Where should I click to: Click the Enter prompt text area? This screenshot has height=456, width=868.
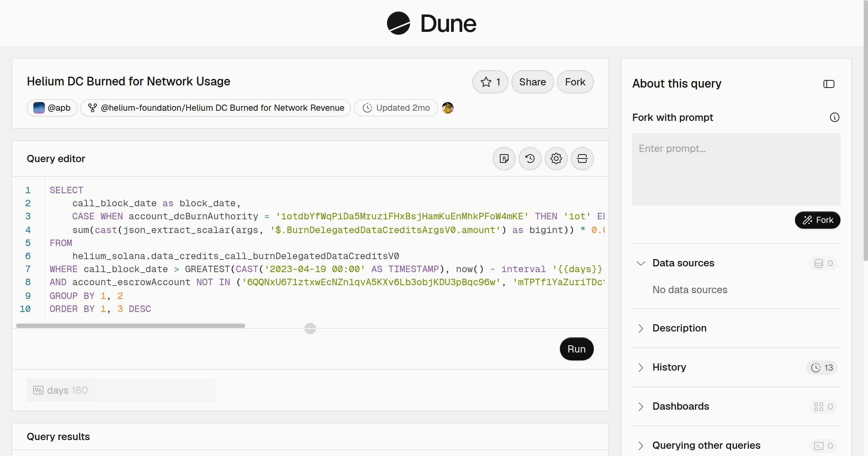[x=736, y=169]
